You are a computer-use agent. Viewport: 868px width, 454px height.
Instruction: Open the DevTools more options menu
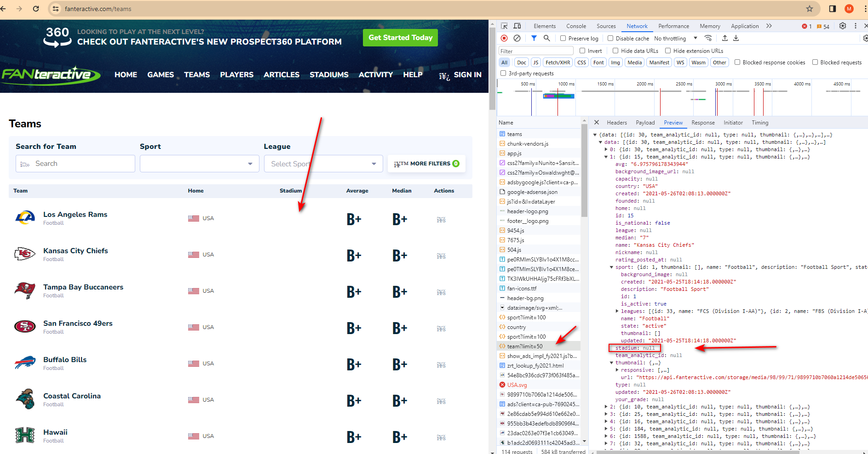[x=856, y=26]
